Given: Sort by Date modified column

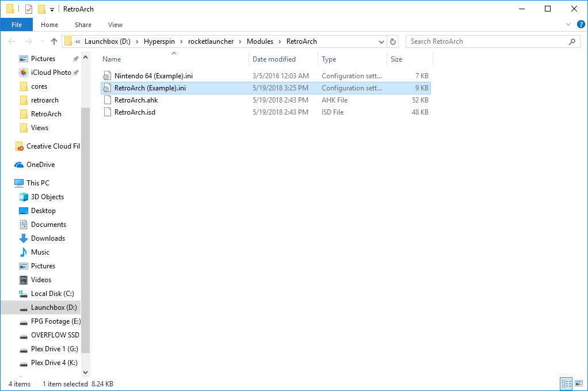Looking at the screenshot, I should [x=282, y=59].
